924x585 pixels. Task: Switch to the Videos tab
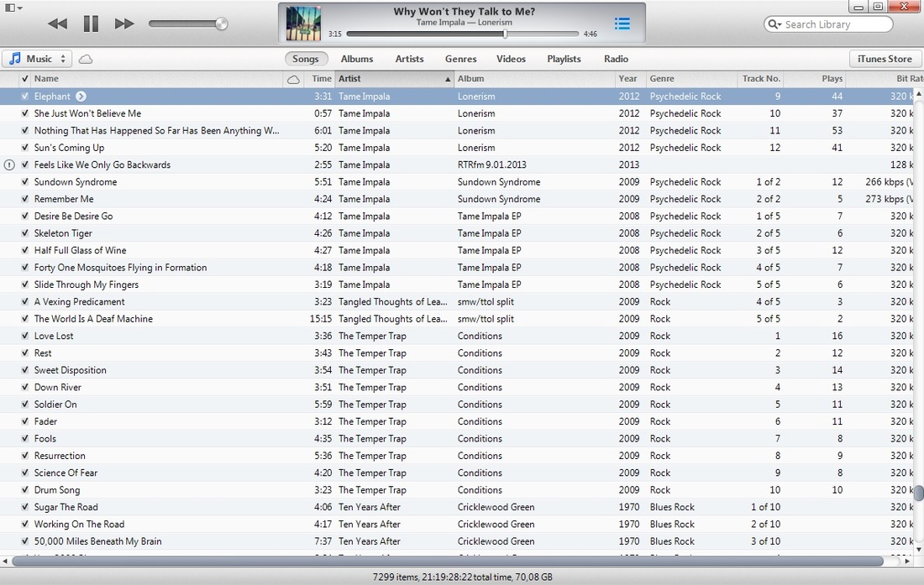[511, 59]
